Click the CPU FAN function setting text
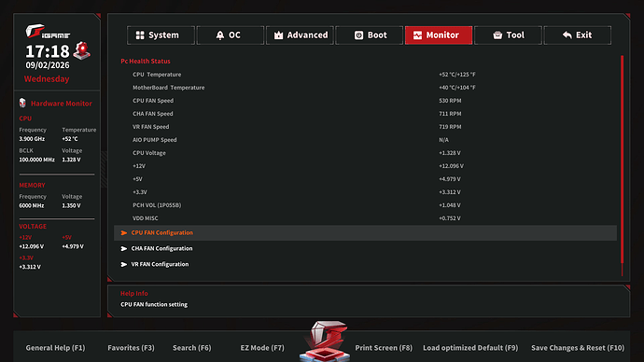Viewport: 644px width, 362px height. (154, 304)
